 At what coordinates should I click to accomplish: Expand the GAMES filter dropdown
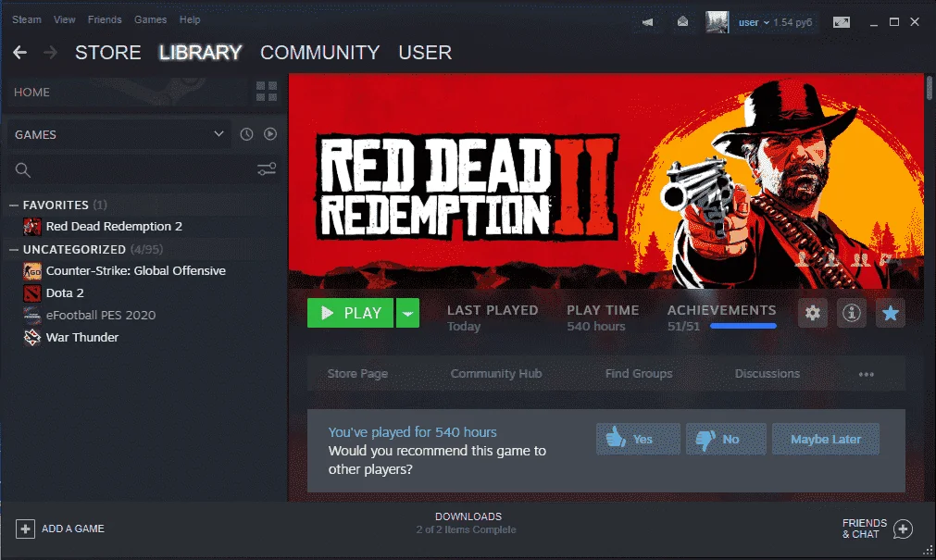[x=119, y=134]
